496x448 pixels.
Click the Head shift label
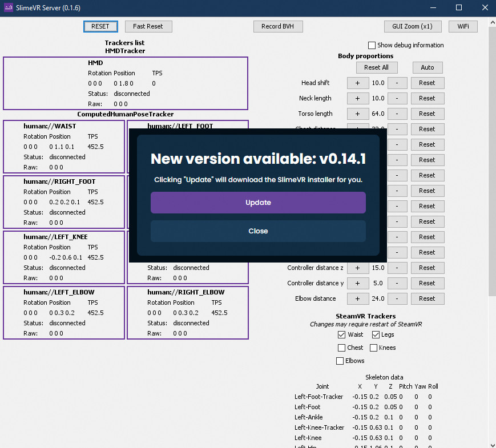point(316,83)
